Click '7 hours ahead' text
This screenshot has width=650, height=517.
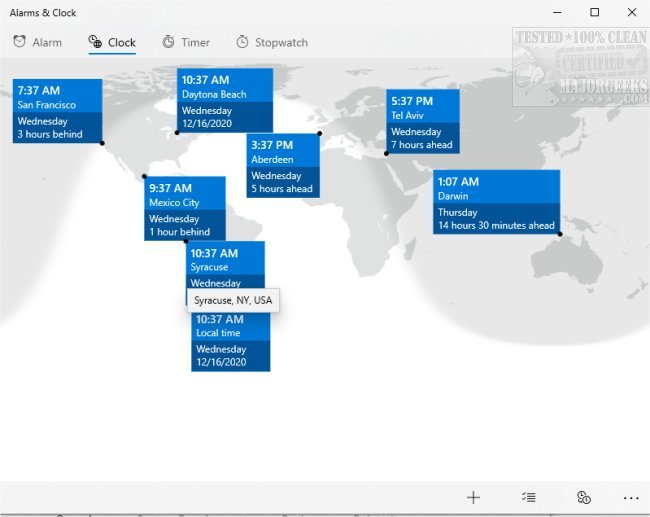pos(422,145)
